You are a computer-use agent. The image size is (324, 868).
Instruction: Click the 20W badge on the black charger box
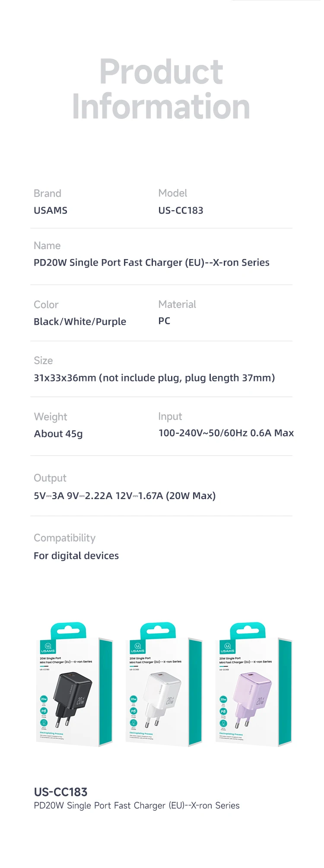(x=44, y=699)
